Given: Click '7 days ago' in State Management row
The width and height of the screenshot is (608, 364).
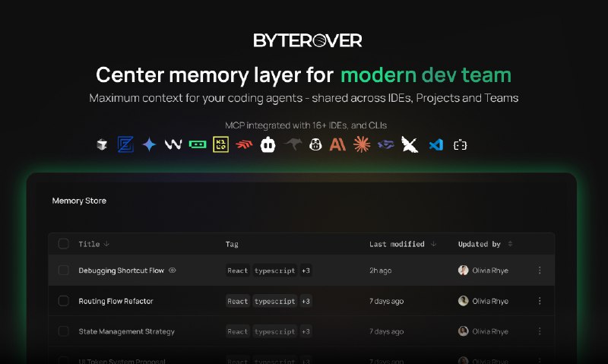Looking at the screenshot, I should point(386,331).
